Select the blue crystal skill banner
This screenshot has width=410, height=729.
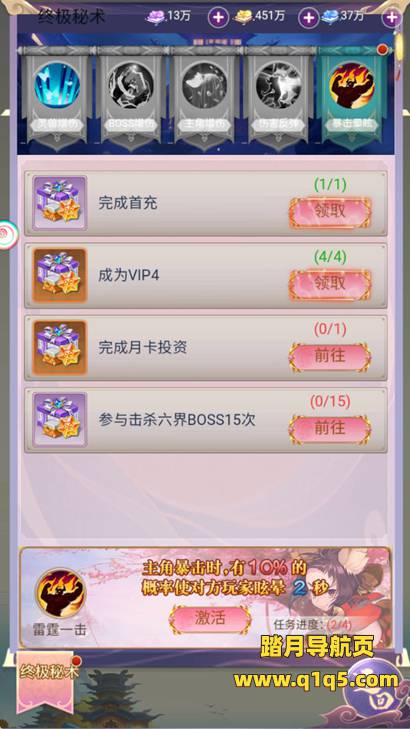tap(56, 97)
